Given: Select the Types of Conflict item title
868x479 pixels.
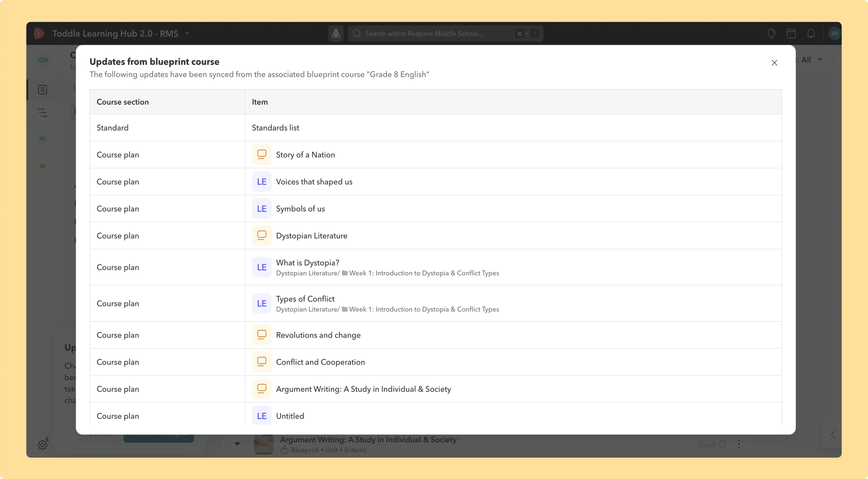Looking at the screenshot, I should point(305,299).
